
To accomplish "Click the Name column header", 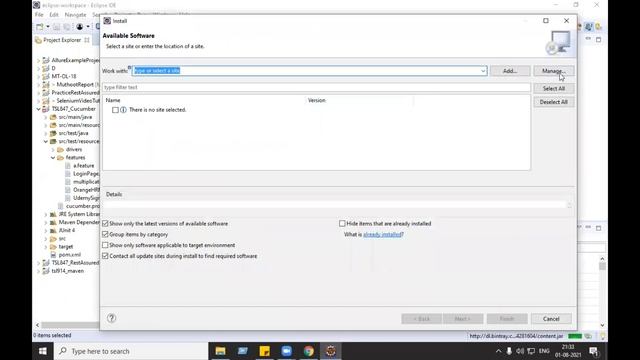I will pos(113,100).
